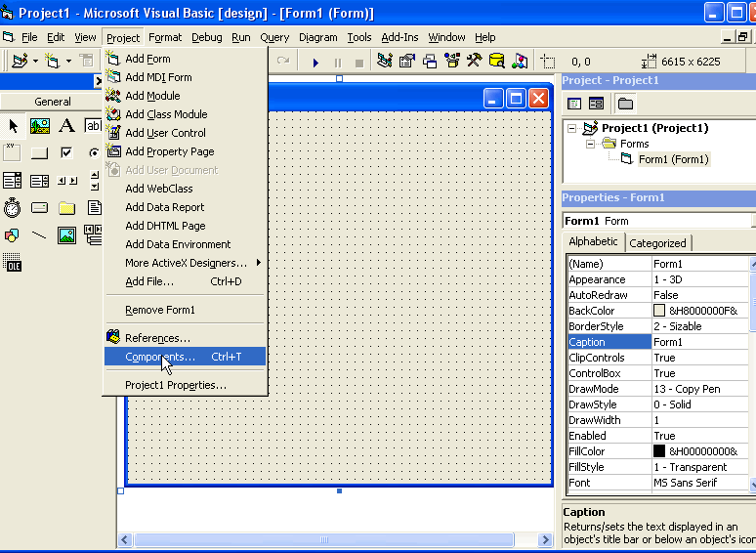Viewport: 756px width, 553px height.
Task: Choose Components… from the Project menu
Action: [186, 357]
